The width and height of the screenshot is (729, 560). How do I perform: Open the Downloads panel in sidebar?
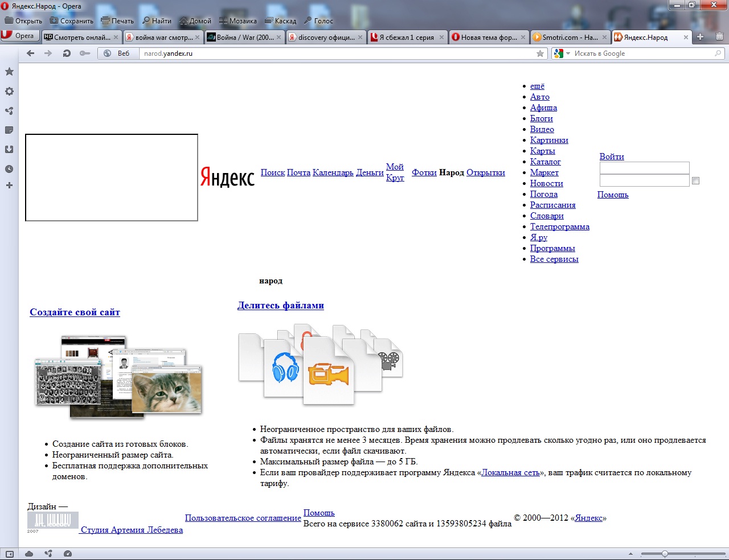click(9, 150)
